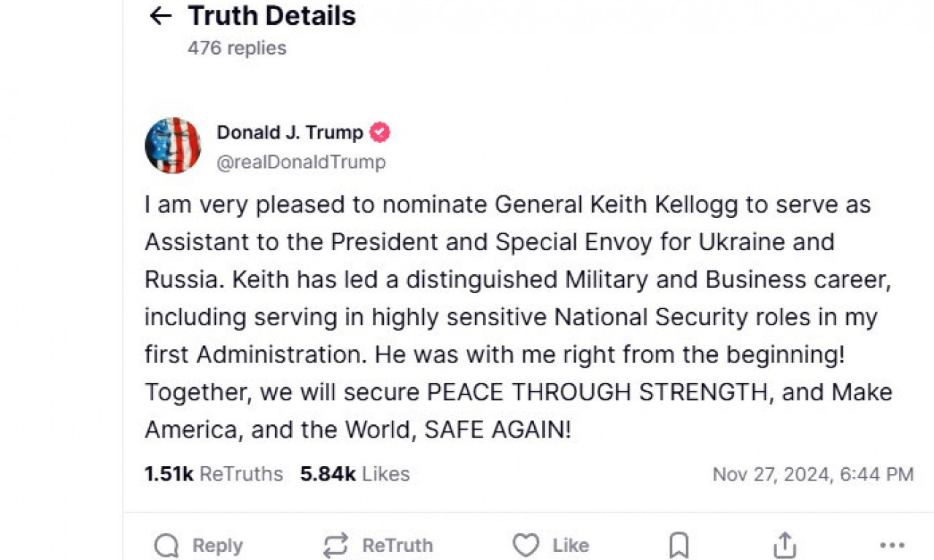Click the Nov 27, 2024 timestamp
The image size is (934, 560).
[813, 474]
